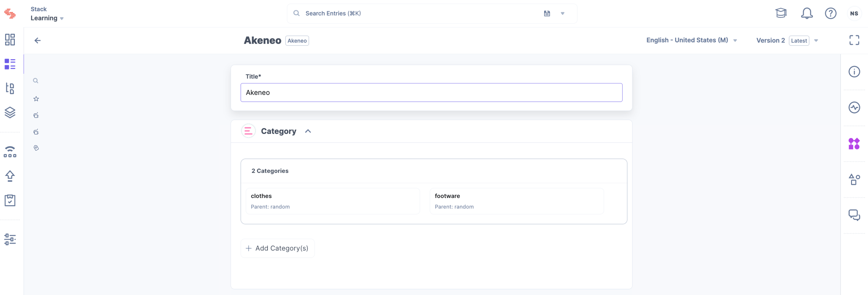This screenshot has width=868, height=295.
Task: Enter fullscreen mode with the expand icon
Action: 854,40
